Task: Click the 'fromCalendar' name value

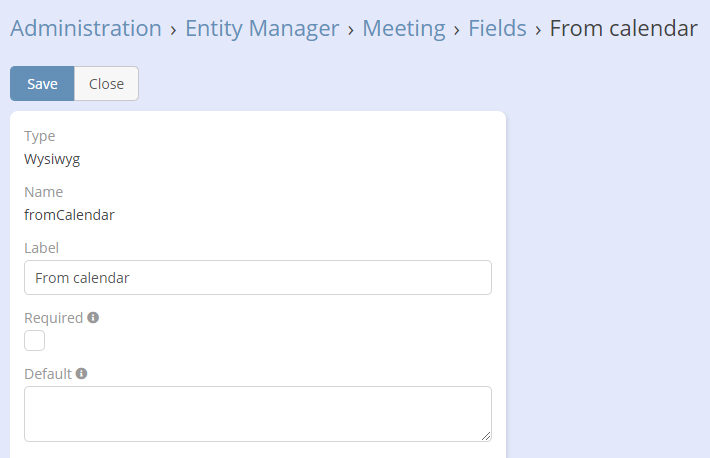Action: pos(69,214)
